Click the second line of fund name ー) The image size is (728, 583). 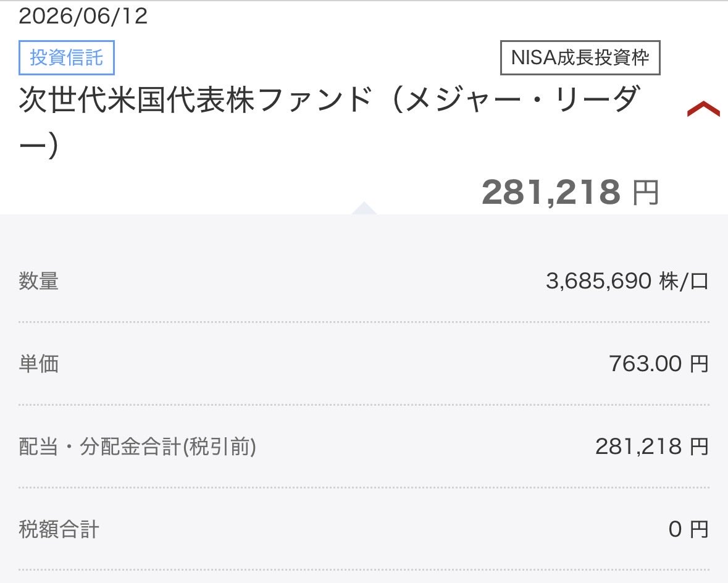tap(38, 145)
